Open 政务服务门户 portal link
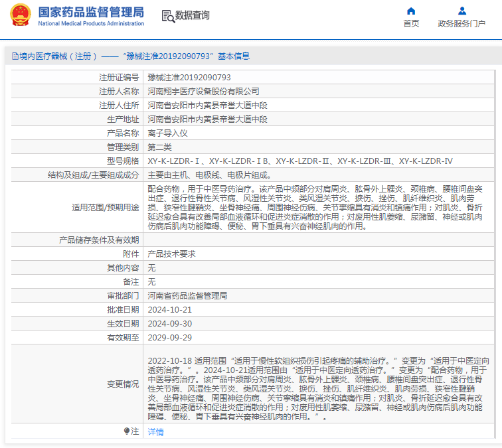Image resolution: width=502 pixels, height=448 pixels. point(461,24)
